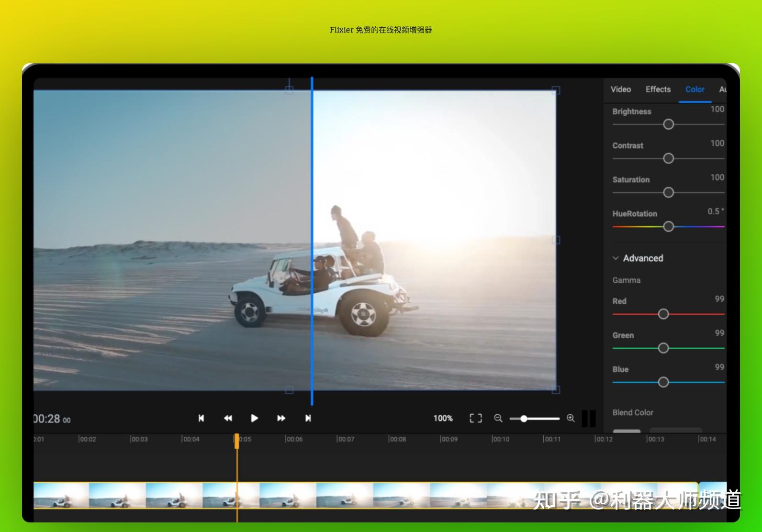
Task: Click the HueRotation value 0.5
Action: [x=716, y=211]
